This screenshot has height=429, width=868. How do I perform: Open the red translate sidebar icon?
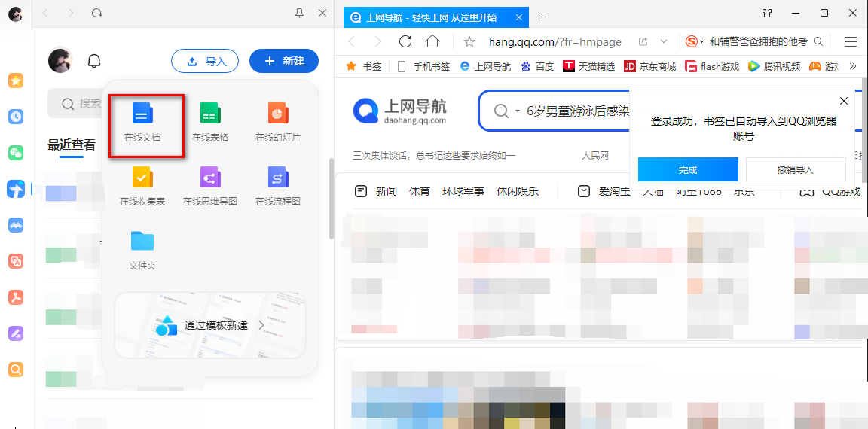click(x=16, y=261)
